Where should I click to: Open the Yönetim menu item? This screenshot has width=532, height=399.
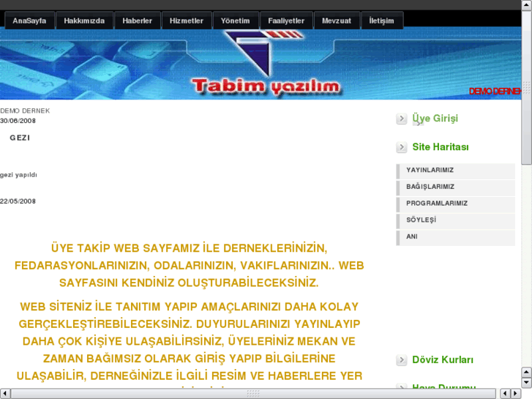tap(236, 20)
